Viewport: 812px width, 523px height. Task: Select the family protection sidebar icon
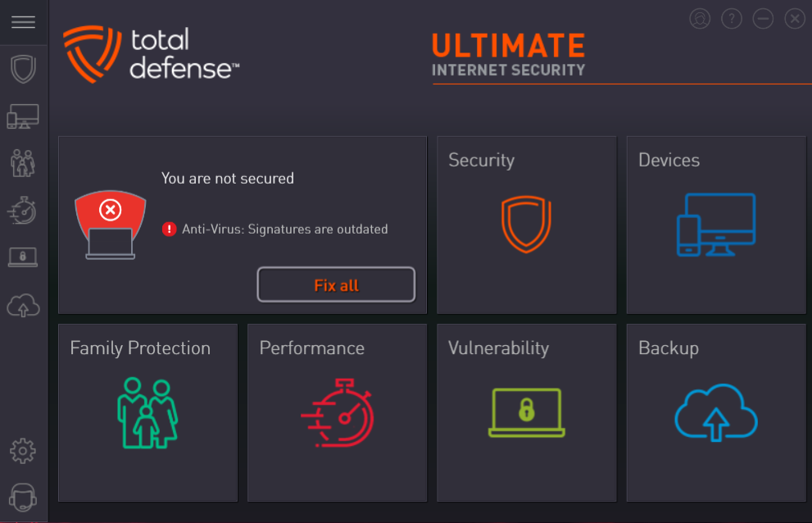23,163
